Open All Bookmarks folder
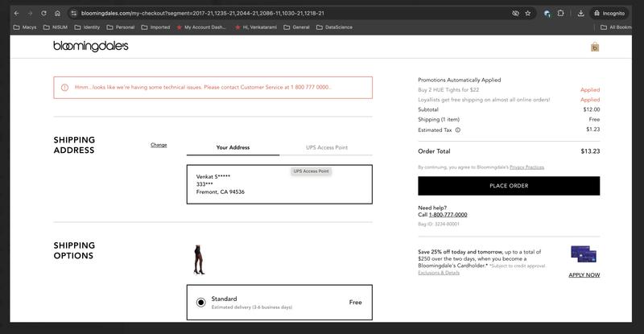Screen dimensions: 644x334 [x=616, y=27]
